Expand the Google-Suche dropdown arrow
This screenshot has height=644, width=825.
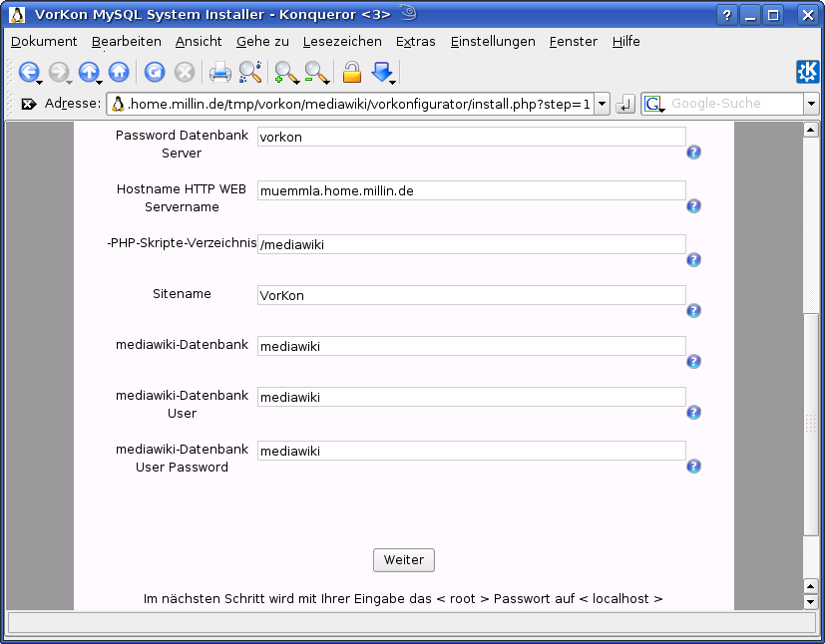coord(811,104)
